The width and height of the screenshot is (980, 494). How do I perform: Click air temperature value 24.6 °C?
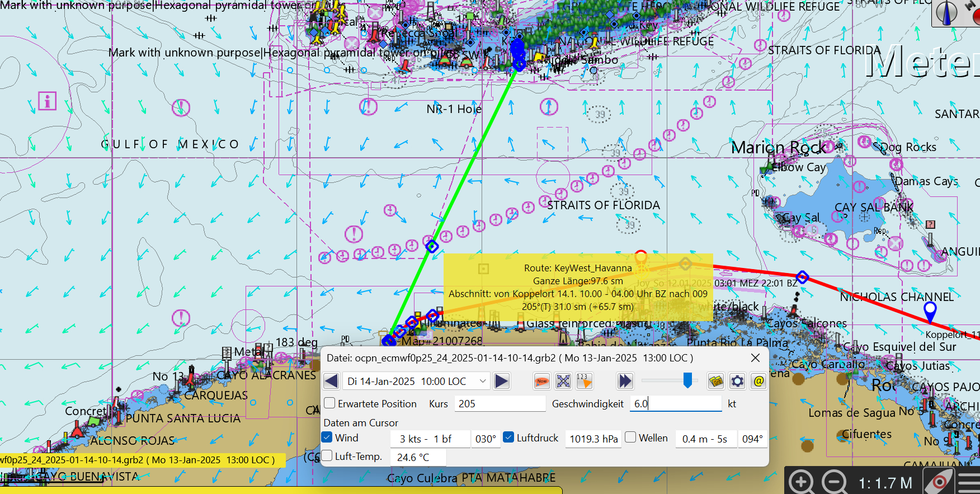[418, 457]
